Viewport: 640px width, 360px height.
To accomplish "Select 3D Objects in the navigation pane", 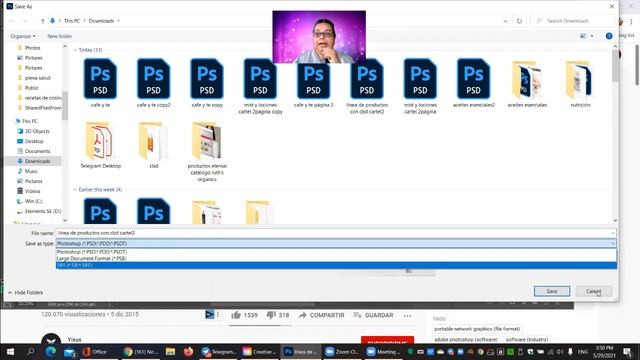I will (x=37, y=131).
